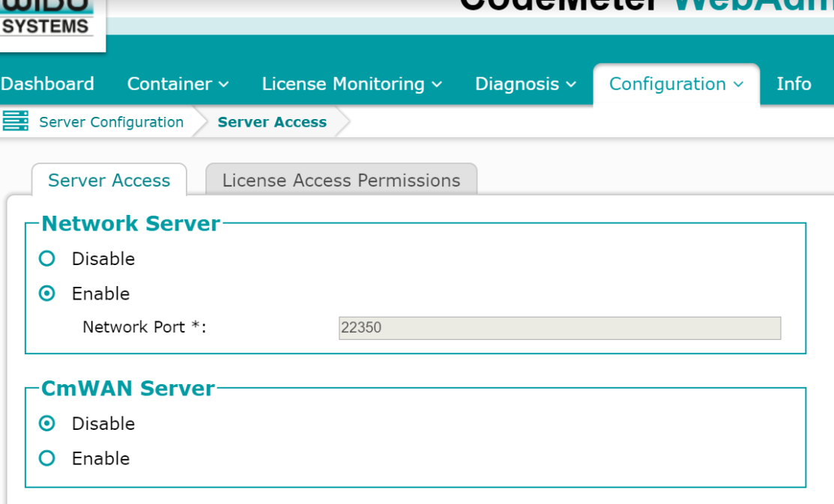Expand the License Monitoring menu chevron

pyautogui.click(x=437, y=85)
